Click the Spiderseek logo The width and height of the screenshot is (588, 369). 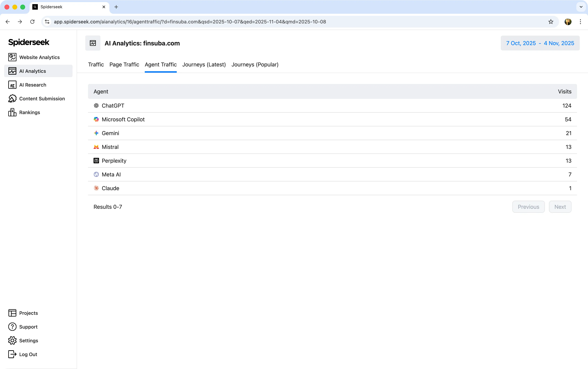coord(29,42)
